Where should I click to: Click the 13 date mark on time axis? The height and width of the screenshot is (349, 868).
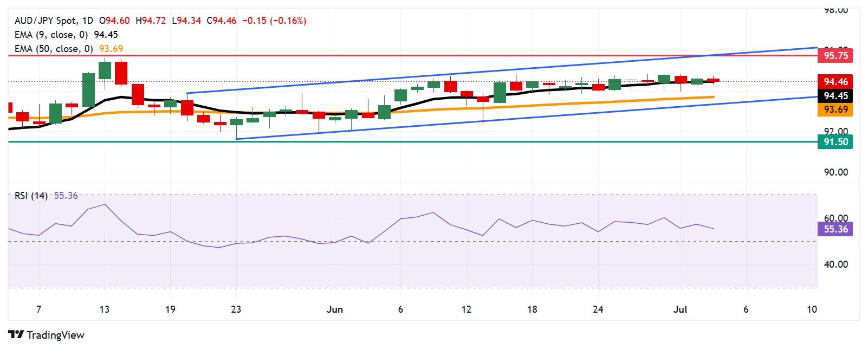pos(105,309)
